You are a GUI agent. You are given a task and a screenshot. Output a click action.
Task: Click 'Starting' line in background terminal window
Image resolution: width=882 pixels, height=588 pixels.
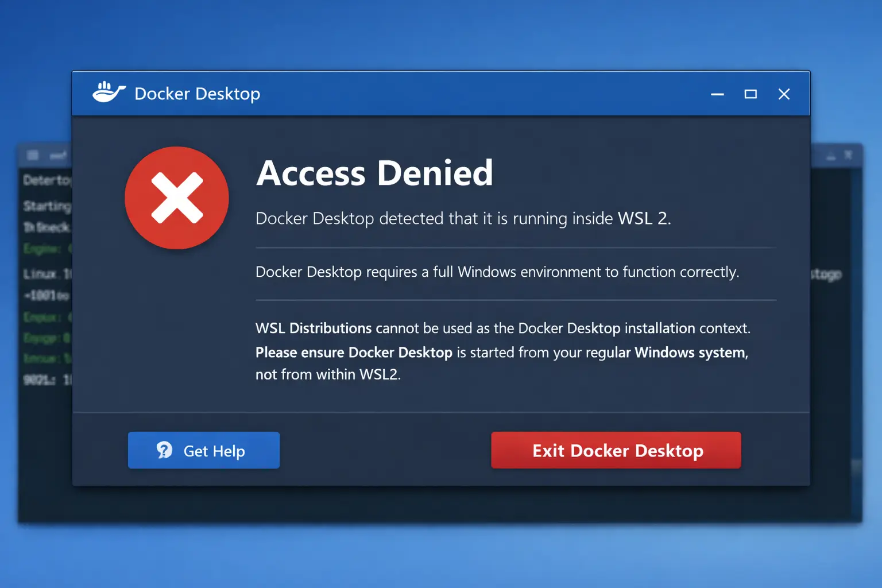[47, 206]
